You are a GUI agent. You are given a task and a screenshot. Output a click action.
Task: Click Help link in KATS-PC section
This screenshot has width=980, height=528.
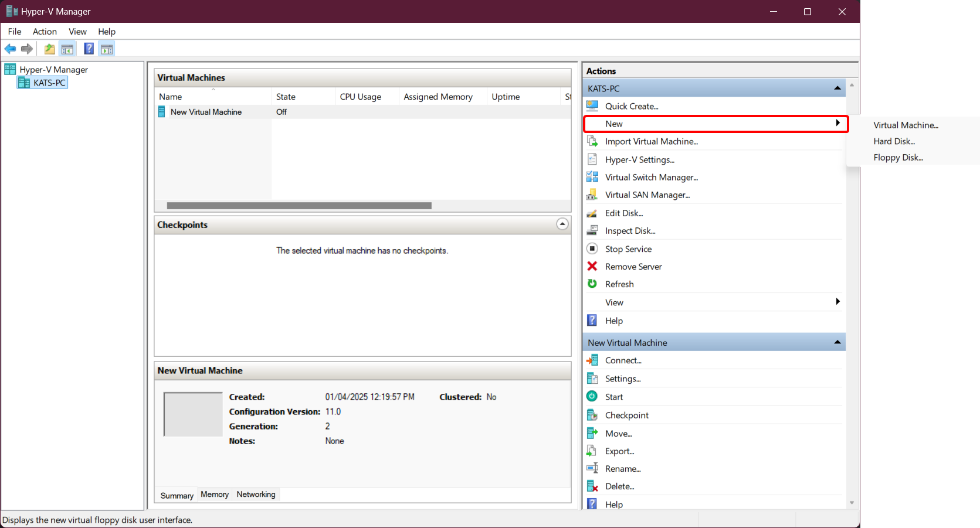click(x=614, y=321)
